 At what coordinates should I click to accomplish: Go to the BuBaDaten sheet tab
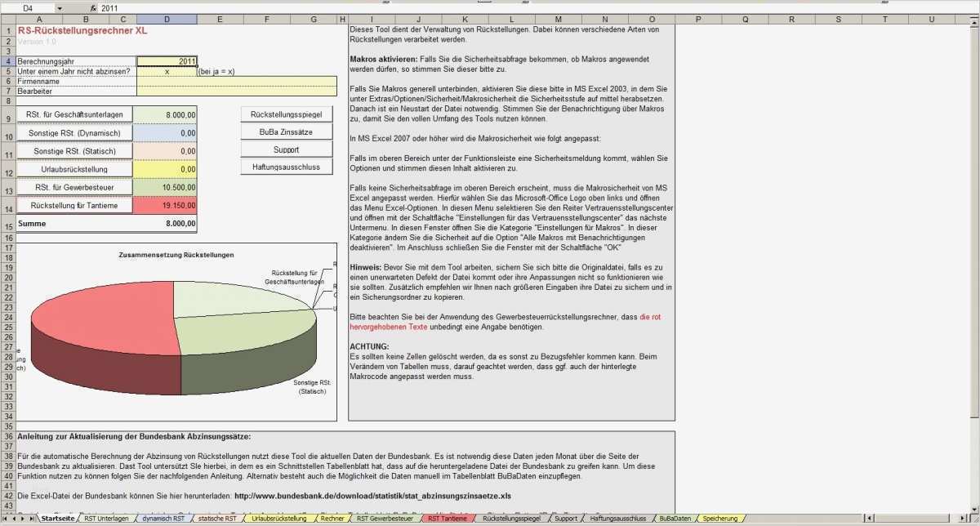tap(675, 519)
